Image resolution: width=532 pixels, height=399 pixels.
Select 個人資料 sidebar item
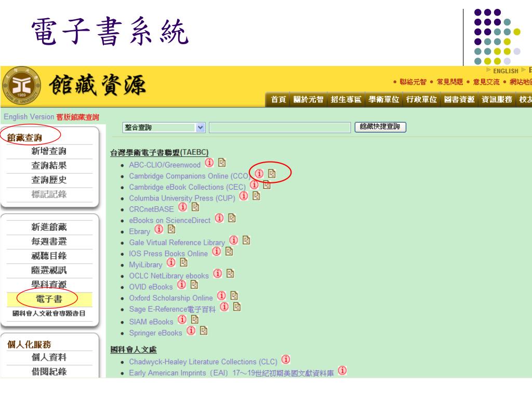[49, 357]
